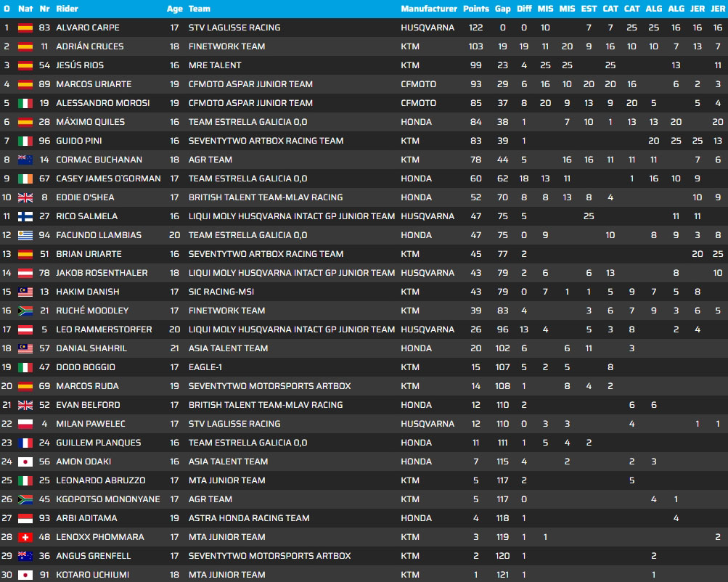Select the Rider column header
Image resolution: width=728 pixels, height=582 pixels.
tap(67, 9)
